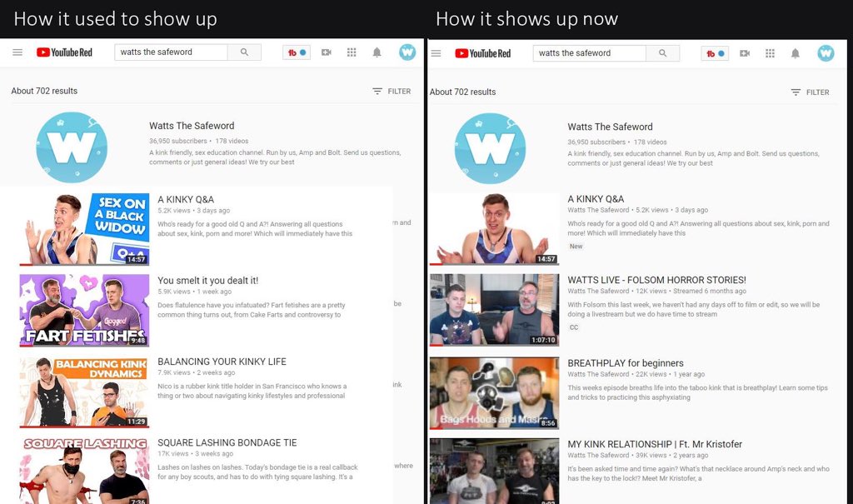Image resolution: width=853 pixels, height=504 pixels.
Task: Open the YouTube apps grid in left panel
Action: [x=352, y=52]
